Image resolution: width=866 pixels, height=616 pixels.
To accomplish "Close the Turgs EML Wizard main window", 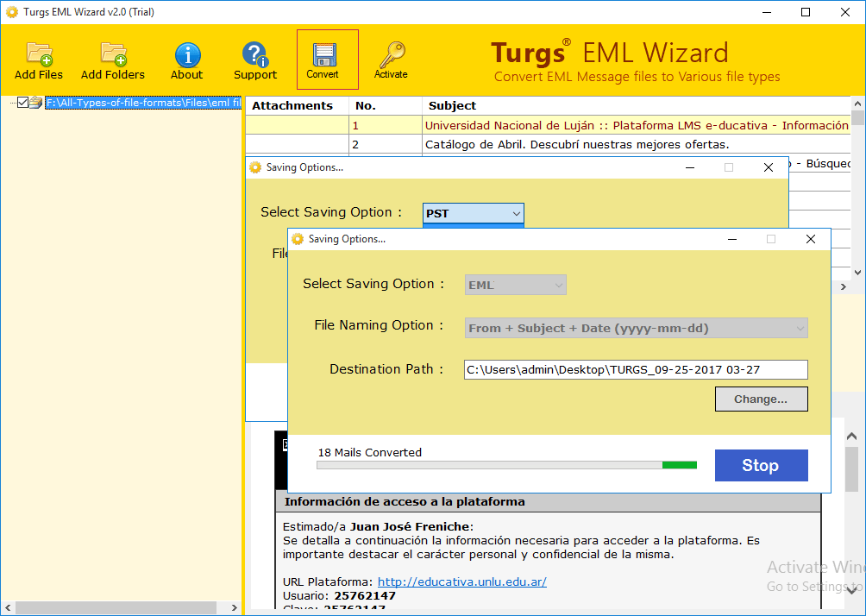I will [845, 12].
